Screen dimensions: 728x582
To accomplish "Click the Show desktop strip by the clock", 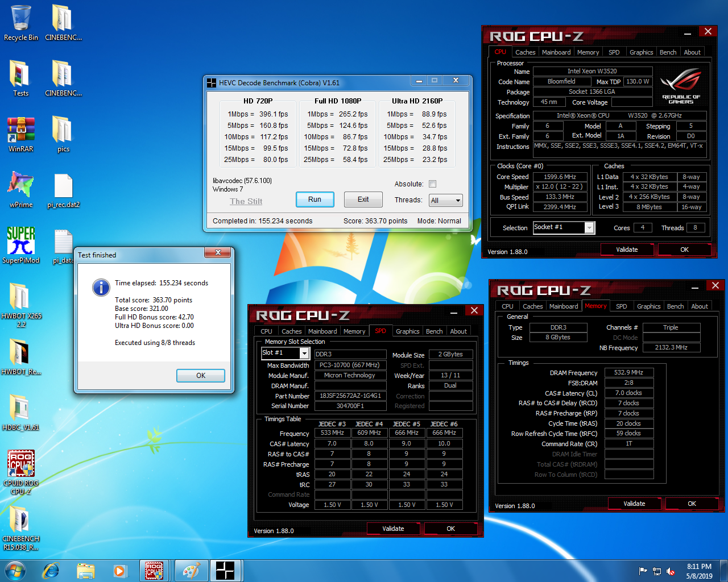I will pyautogui.click(x=724, y=571).
